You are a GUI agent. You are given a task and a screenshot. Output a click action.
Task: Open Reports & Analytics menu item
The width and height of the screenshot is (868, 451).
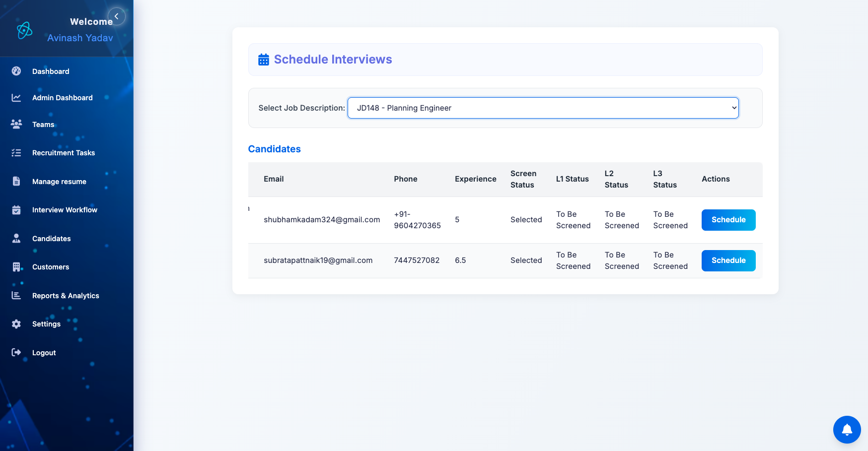pyautogui.click(x=66, y=296)
